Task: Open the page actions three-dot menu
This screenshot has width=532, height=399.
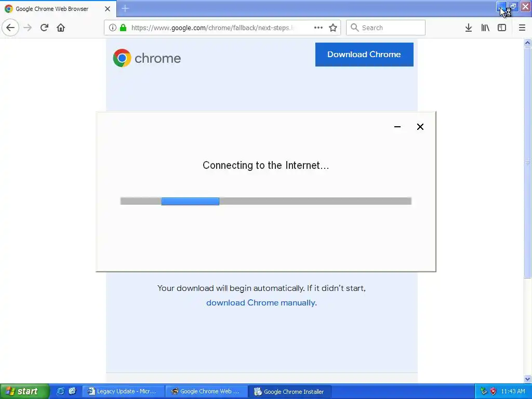Action: [x=318, y=28]
